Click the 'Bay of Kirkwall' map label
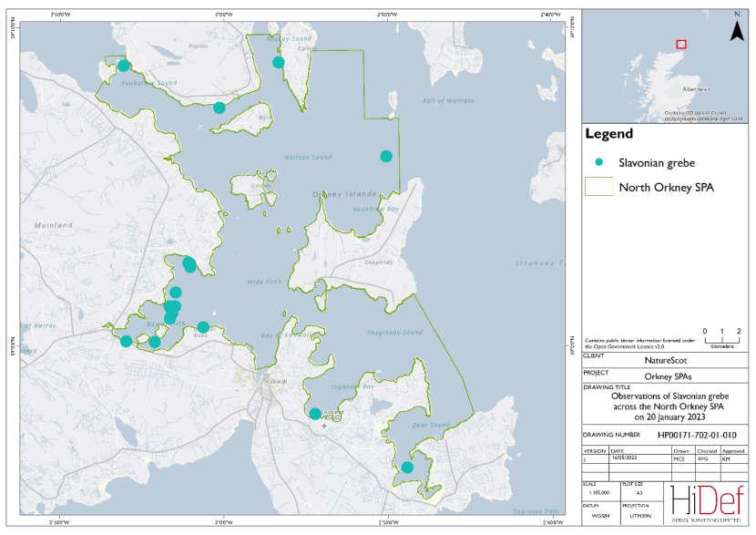Screen dimensions: 756x535 pos(287,335)
